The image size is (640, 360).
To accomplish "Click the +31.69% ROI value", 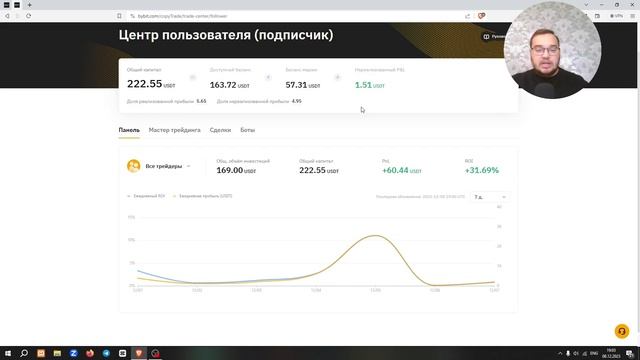I will click(x=482, y=170).
